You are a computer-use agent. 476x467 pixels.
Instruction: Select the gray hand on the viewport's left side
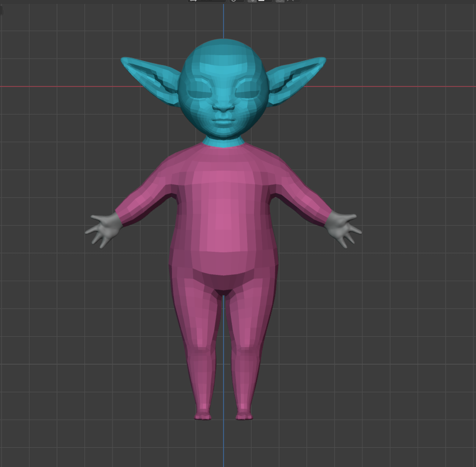tap(103, 230)
